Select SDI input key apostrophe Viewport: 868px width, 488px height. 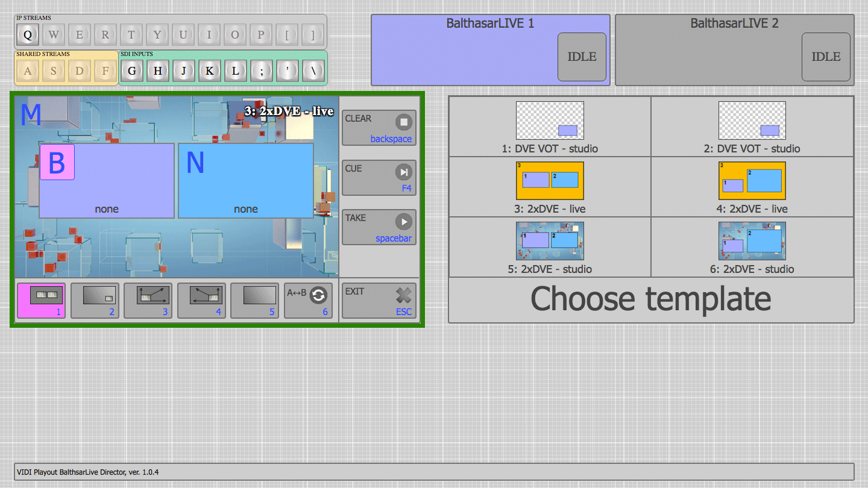point(288,71)
